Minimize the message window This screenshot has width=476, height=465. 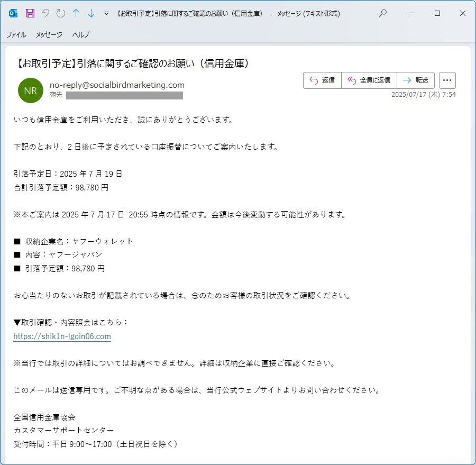(412, 13)
